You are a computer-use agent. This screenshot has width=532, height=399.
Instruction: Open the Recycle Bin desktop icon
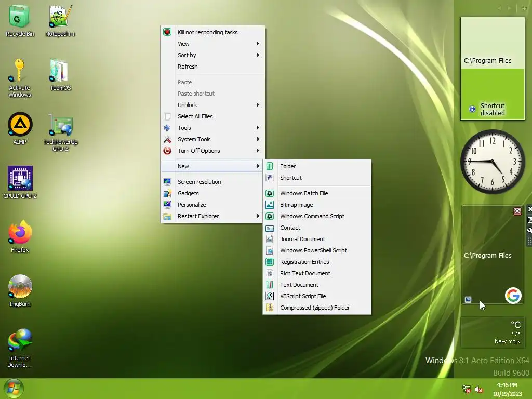click(x=20, y=21)
